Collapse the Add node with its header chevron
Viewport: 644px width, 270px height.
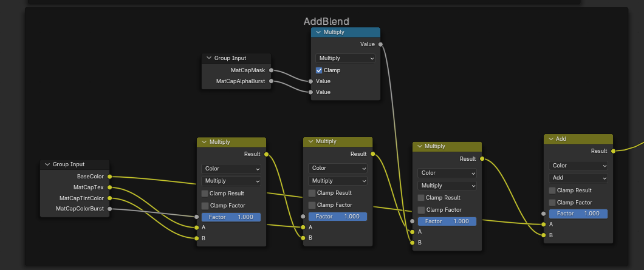[551, 139]
